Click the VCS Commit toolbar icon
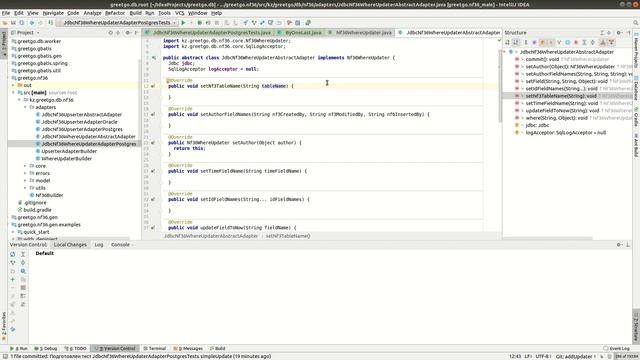Image resolution: width=640 pixels, height=360 pixels. click(x=254, y=23)
